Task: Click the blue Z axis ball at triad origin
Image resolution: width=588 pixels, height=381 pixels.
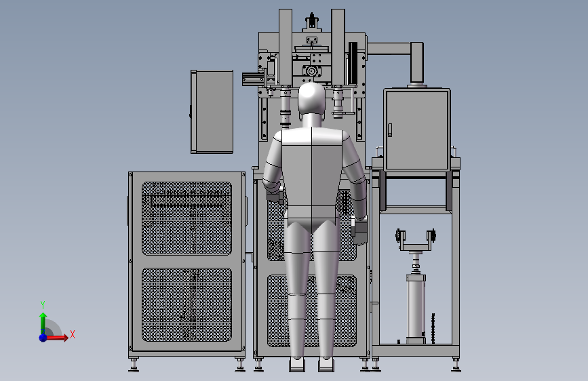Action: point(43,338)
